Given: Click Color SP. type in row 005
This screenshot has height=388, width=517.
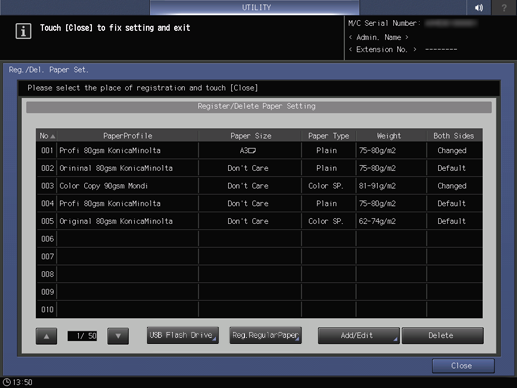Looking at the screenshot, I should 325,221.
